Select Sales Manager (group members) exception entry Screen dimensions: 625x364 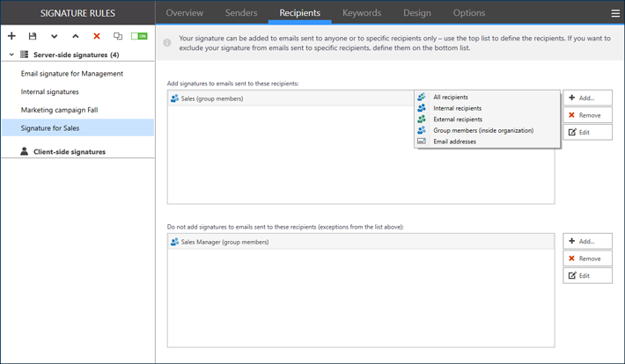pyautogui.click(x=361, y=242)
